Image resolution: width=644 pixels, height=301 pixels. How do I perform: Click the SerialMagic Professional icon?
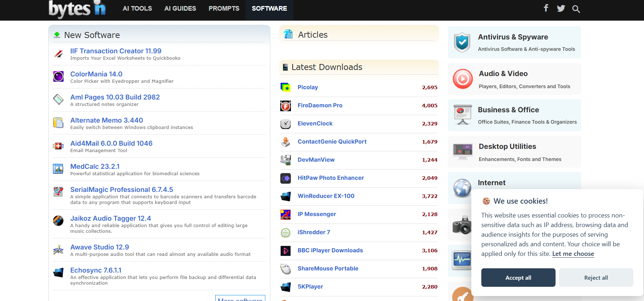pyautogui.click(x=58, y=192)
